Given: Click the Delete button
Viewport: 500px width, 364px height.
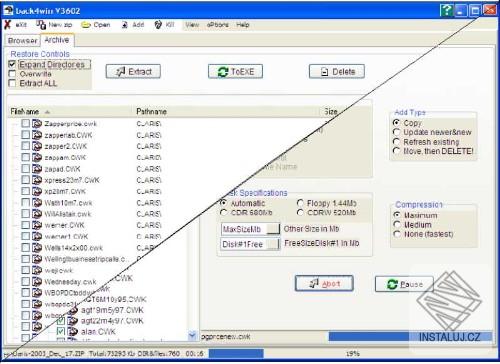Looking at the screenshot, I should (337, 71).
